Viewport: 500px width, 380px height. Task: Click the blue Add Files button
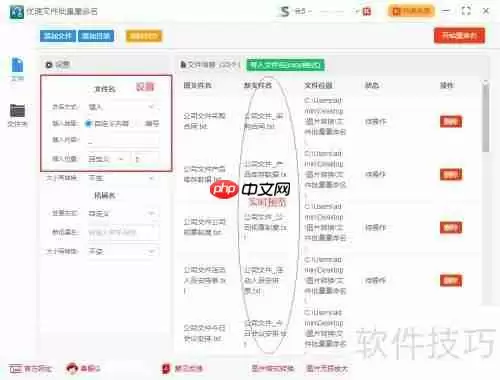58,36
